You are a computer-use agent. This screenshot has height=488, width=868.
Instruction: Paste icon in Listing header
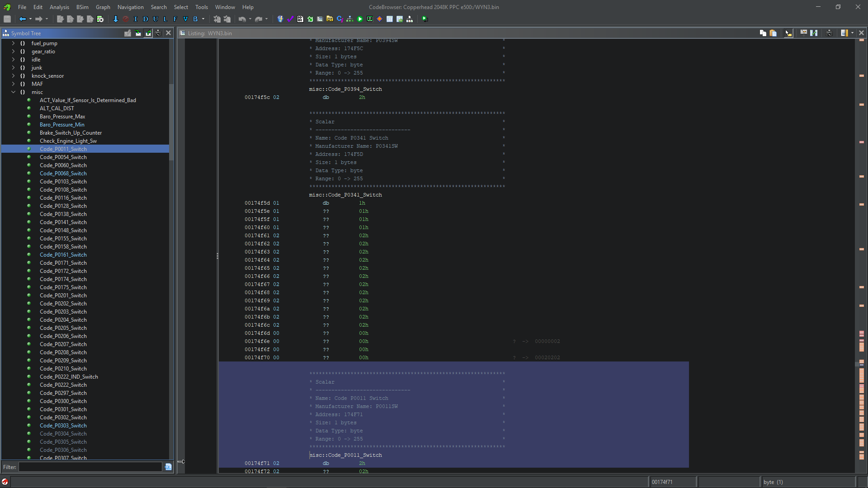coord(773,33)
